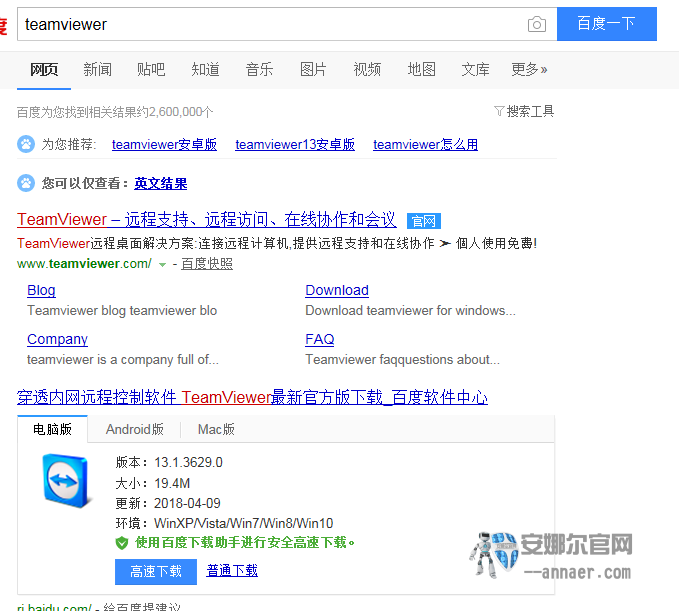
Task: Click the green shield security icon
Action: [122, 543]
